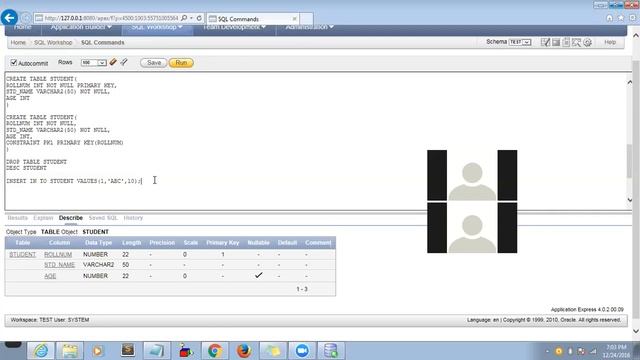Click the Nullable checkmark in AGE row
This screenshot has height=360, width=640.
258,276
